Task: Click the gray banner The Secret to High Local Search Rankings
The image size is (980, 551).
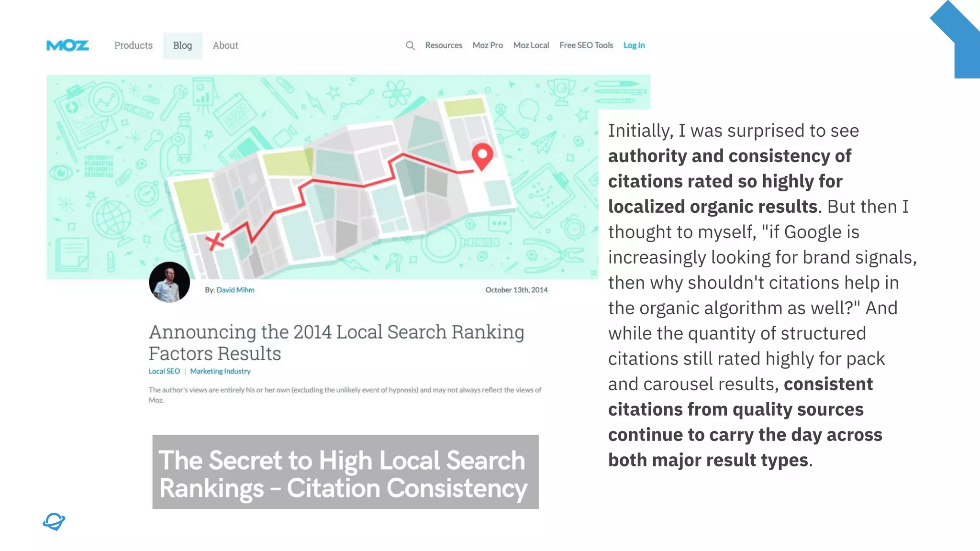Action: (x=345, y=472)
